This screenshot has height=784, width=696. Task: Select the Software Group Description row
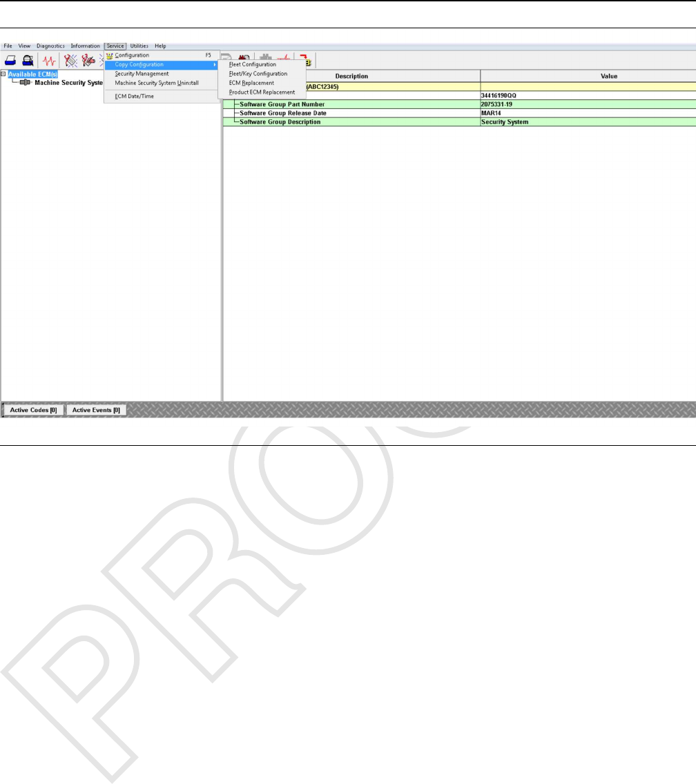pos(459,122)
